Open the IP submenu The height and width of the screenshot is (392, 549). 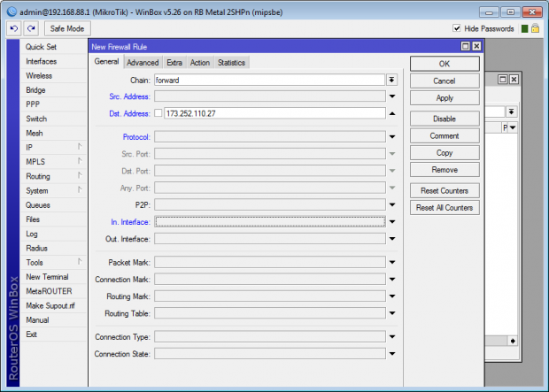(x=53, y=148)
